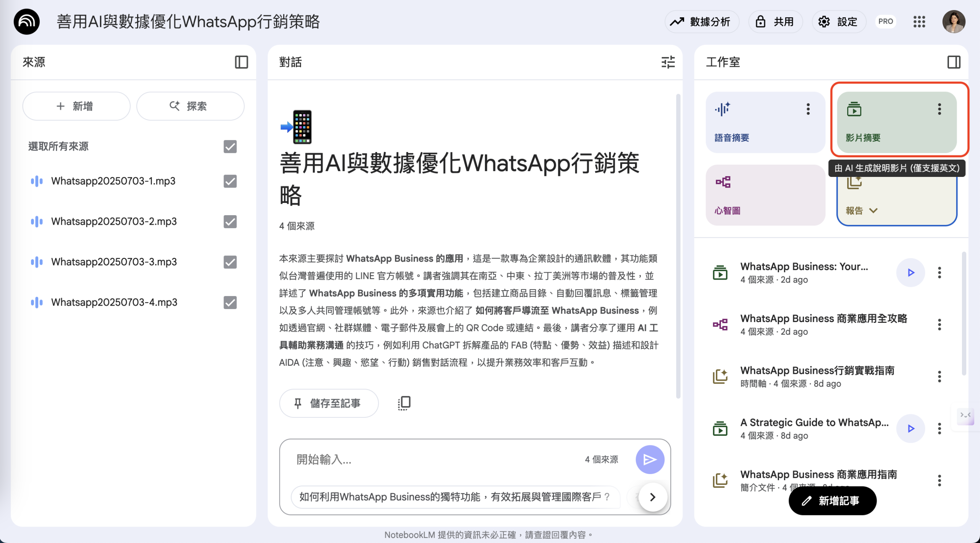The height and width of the screenshot is (543, 980).
Task: Open options menu on 影片摘要 card
Action: coord(939,109)
